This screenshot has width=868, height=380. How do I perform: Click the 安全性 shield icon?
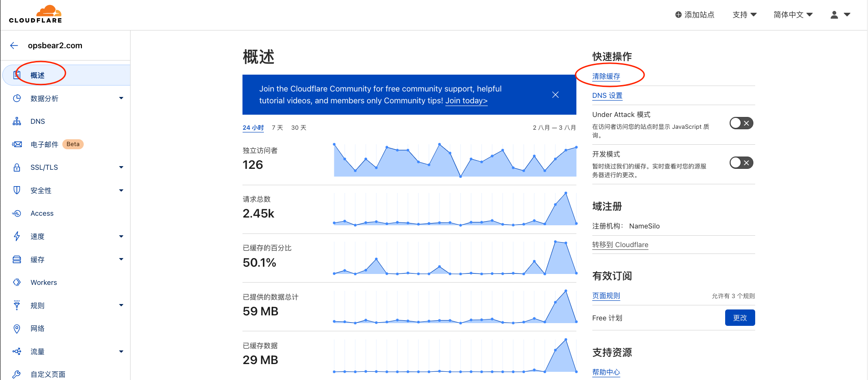tap(17, 190)
